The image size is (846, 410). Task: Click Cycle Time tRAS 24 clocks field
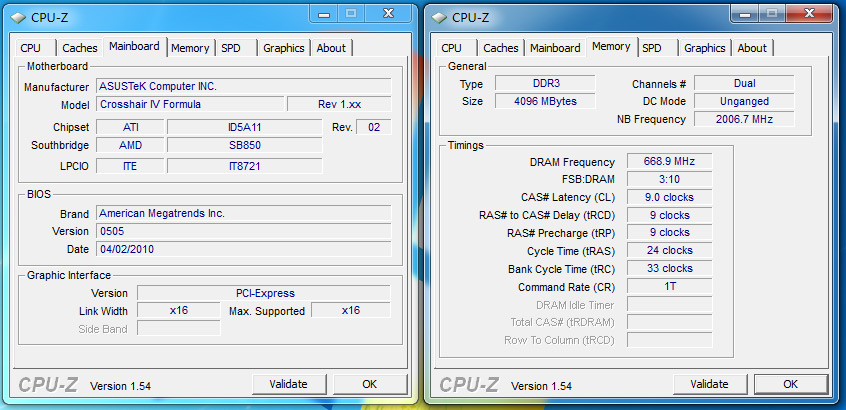pos(670,250)
